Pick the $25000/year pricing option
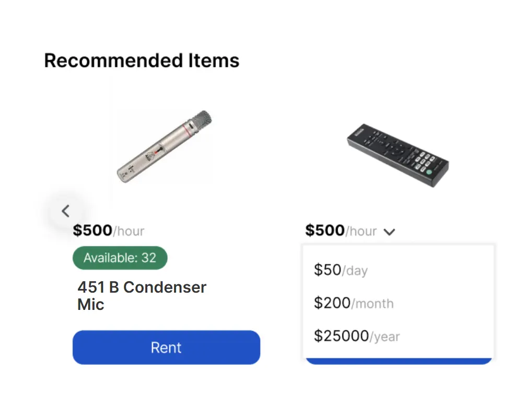The height and width of the screenshot is (393, 532). tap(356, 336)
